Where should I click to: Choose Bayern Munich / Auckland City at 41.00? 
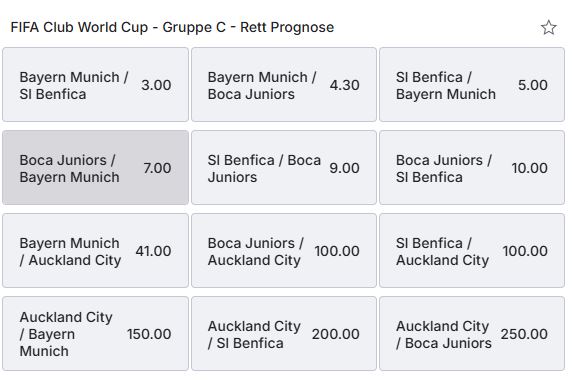pyautogui.click(x=96, y=251)
